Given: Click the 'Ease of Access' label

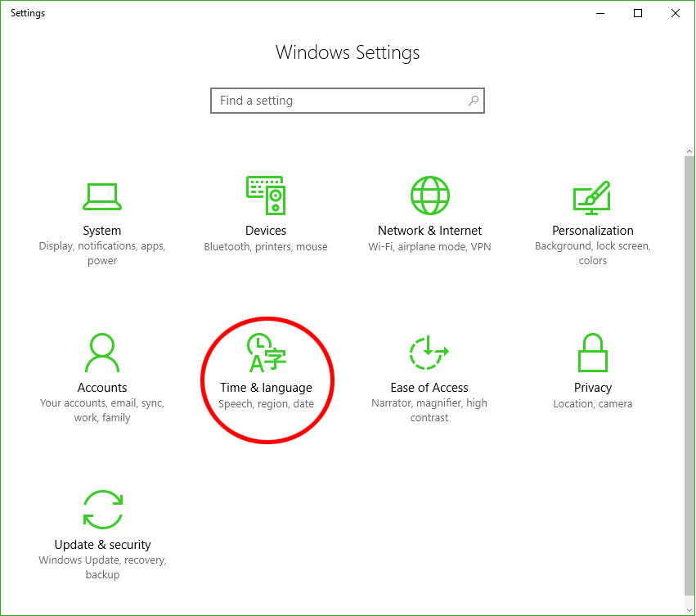Looking at the screenshot, I should (x=429, y=388).
